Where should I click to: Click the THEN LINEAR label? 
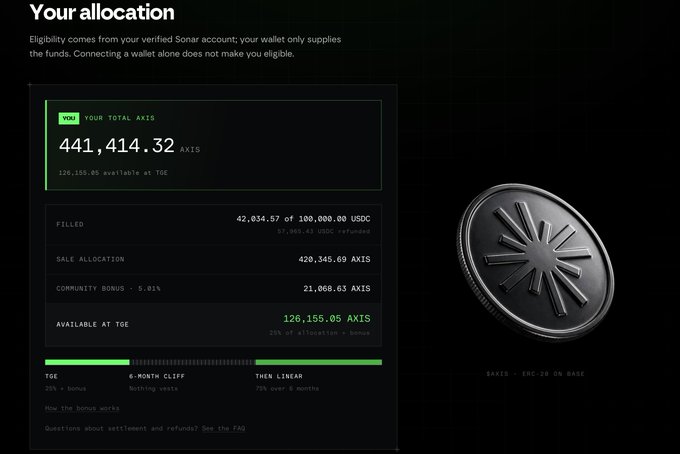point(279,376)
